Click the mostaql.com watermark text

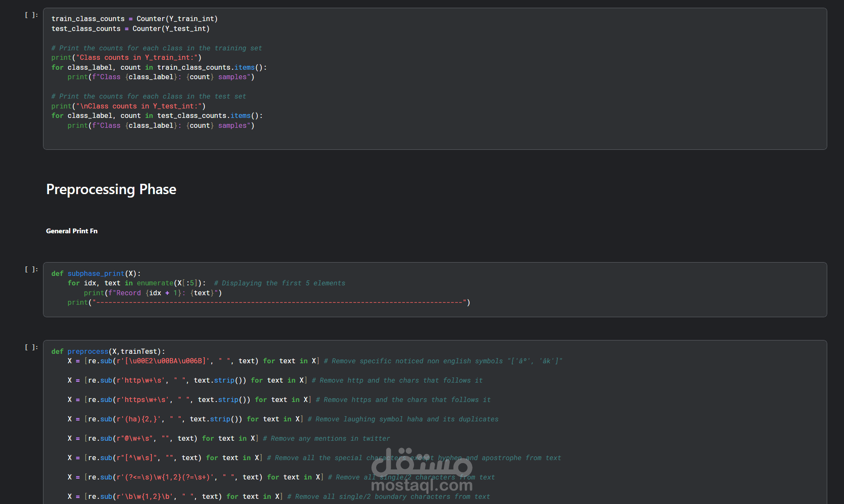pyautogui.click(x=421, y=485)
